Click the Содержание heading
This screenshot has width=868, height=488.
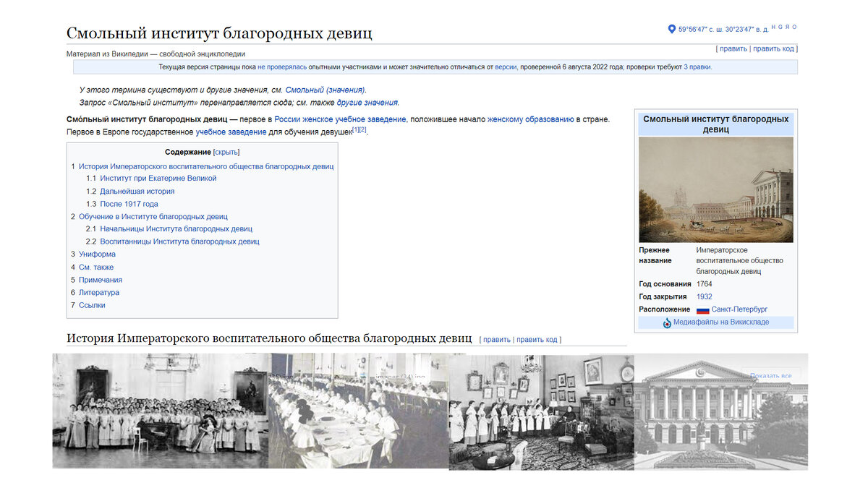188,152
